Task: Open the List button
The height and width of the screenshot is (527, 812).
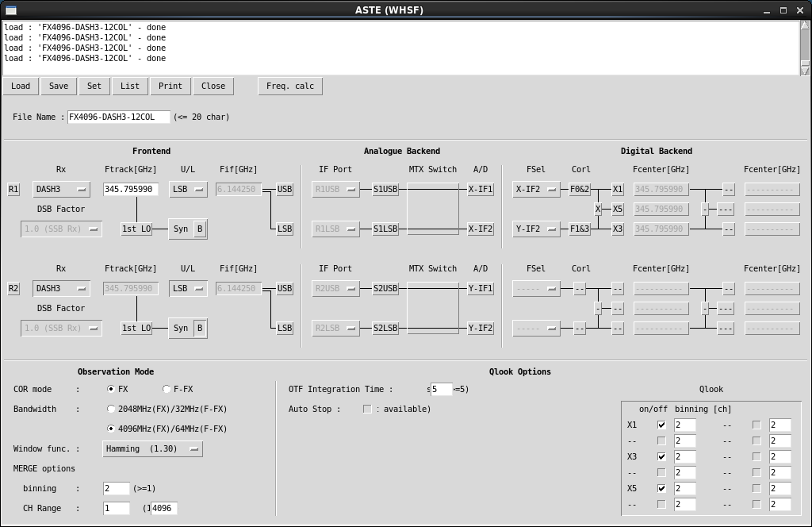Action: coord(130,86)
